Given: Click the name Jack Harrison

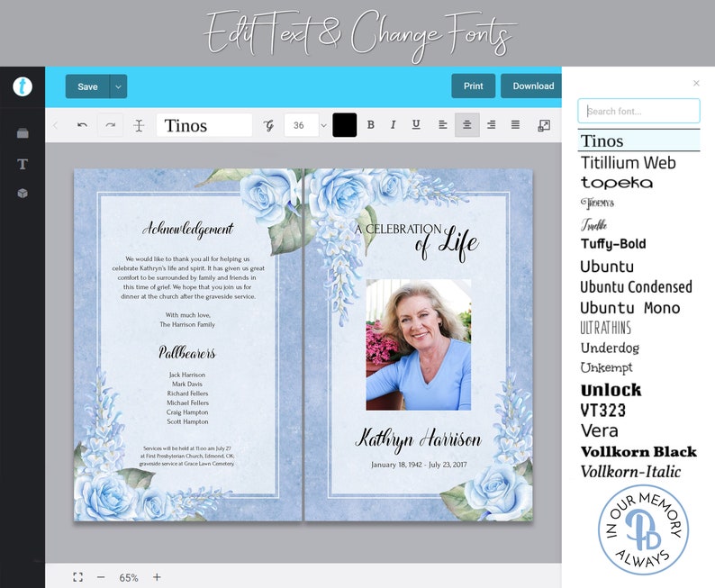Looking at the screenshot, I should point(187,375).
